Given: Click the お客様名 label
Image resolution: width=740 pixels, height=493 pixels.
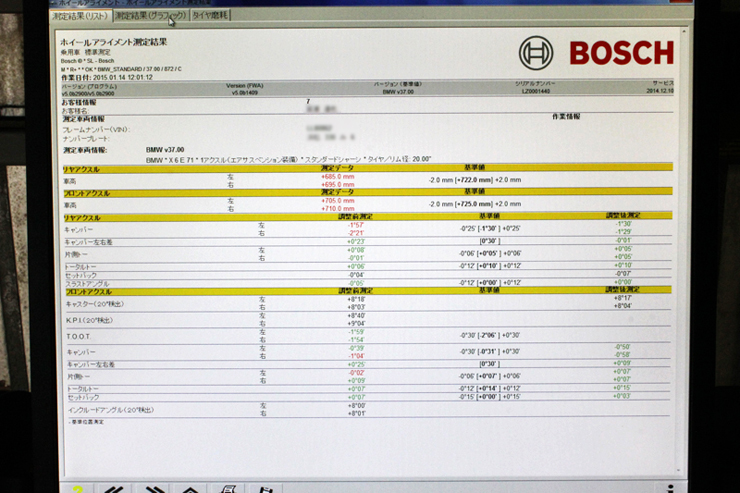Looking at the screenshot, I should 75,111.
